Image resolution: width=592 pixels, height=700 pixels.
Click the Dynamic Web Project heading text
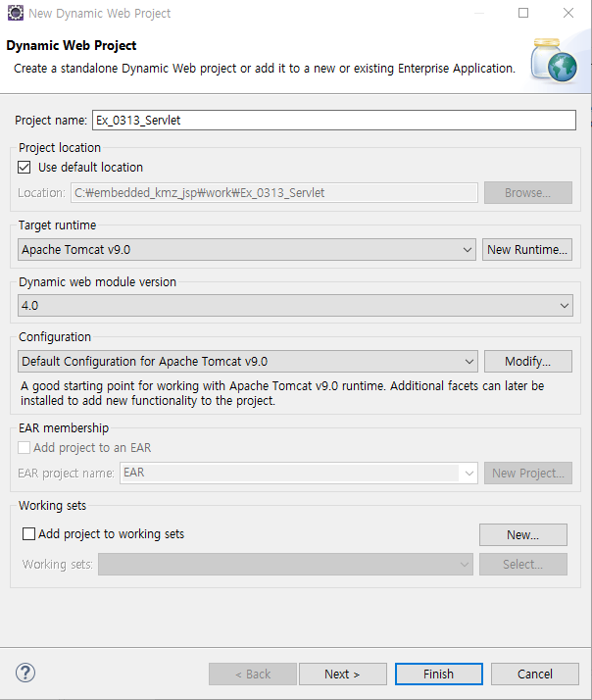click(72, 45)
